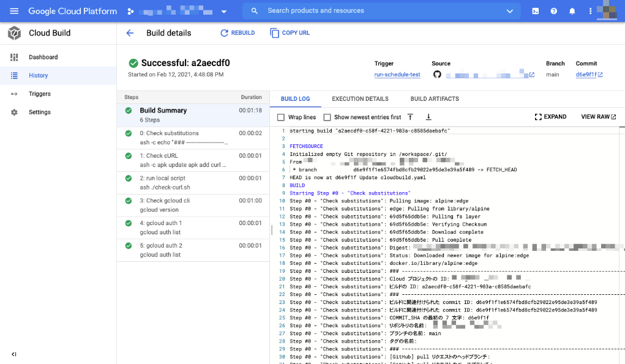Viewport: 625px width, 364px height.
Task: Jump to bottom of log icon
Action: [x=429, y=117]
